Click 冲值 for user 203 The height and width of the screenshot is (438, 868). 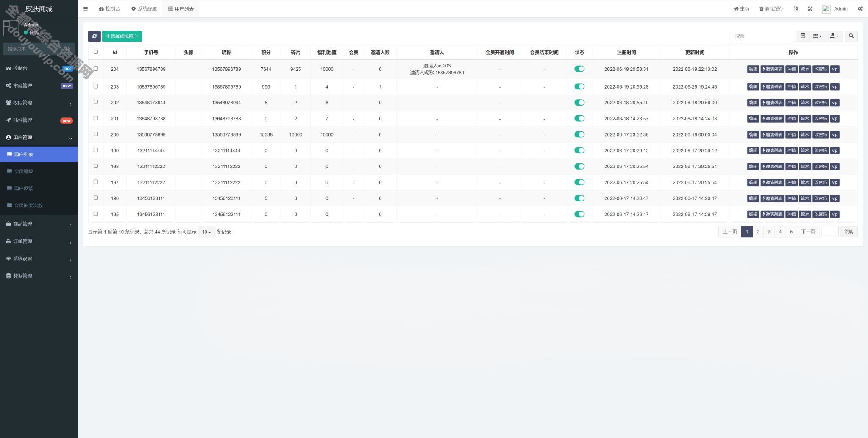point(791,87)
